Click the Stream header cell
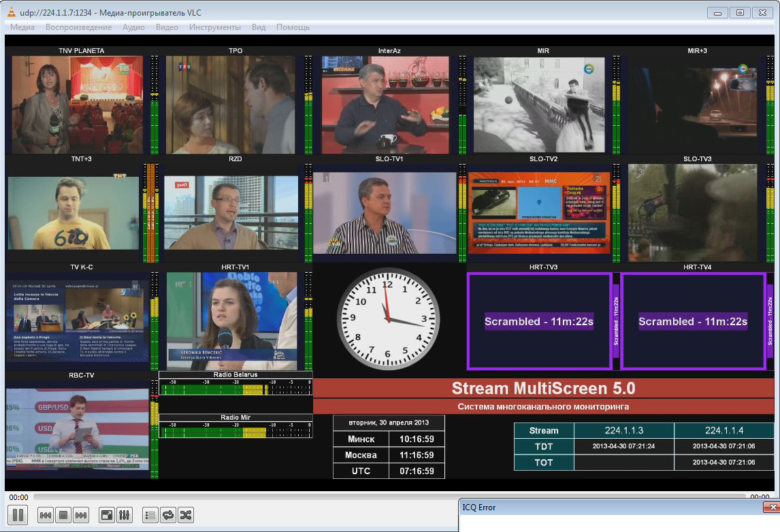This screenshot has width=780, height=532. pyautogui.click(x=544, y=431)
